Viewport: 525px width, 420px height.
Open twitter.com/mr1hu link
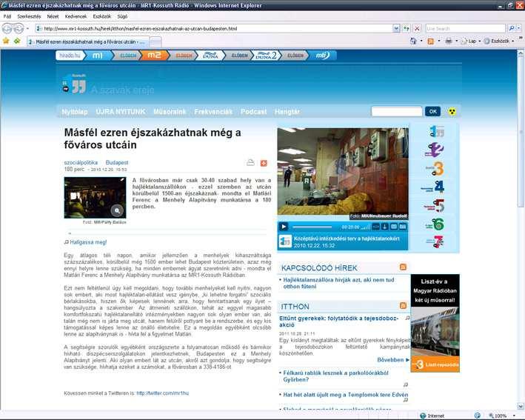(x=163, y=393)
